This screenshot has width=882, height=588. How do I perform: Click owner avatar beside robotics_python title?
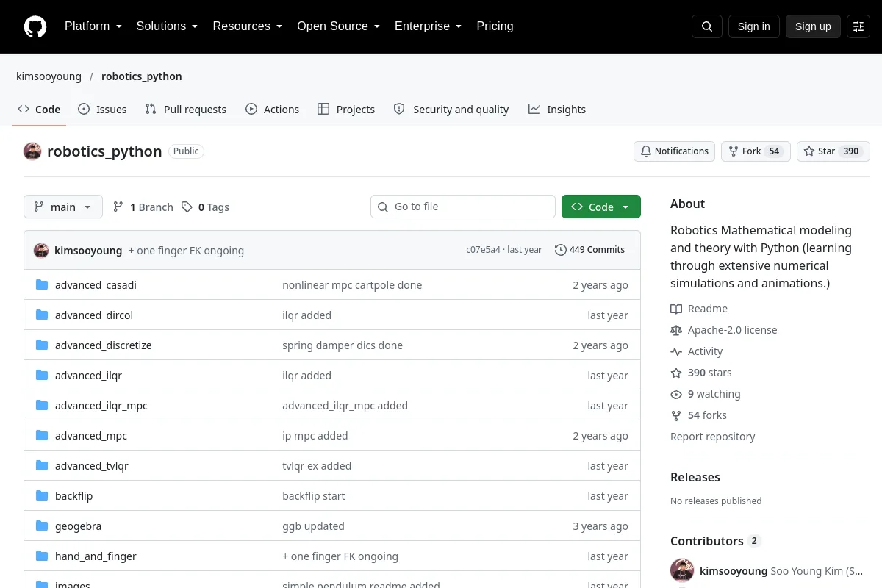(x=32, y=151)
